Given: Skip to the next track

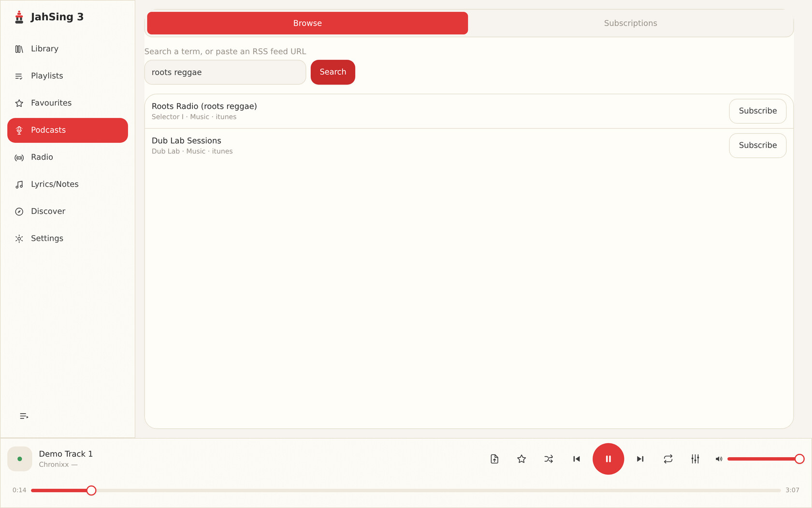Looking at the screenshot, I should [640, 459].
